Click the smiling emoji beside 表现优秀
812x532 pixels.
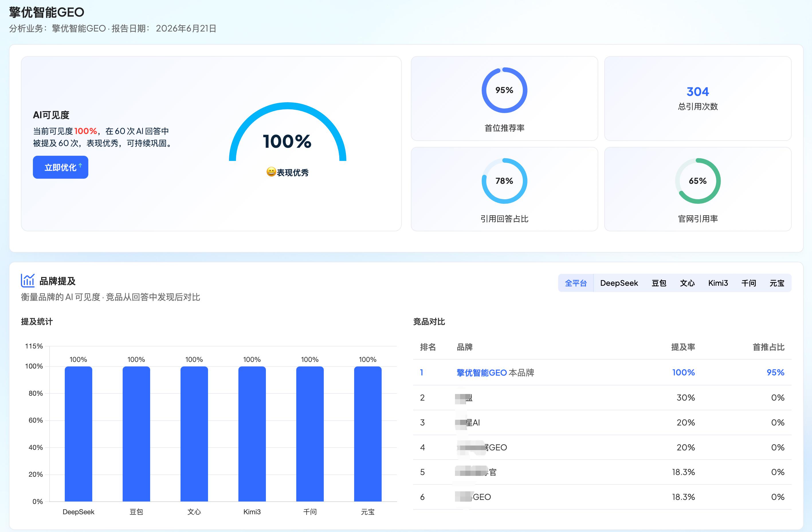point(271,172)
